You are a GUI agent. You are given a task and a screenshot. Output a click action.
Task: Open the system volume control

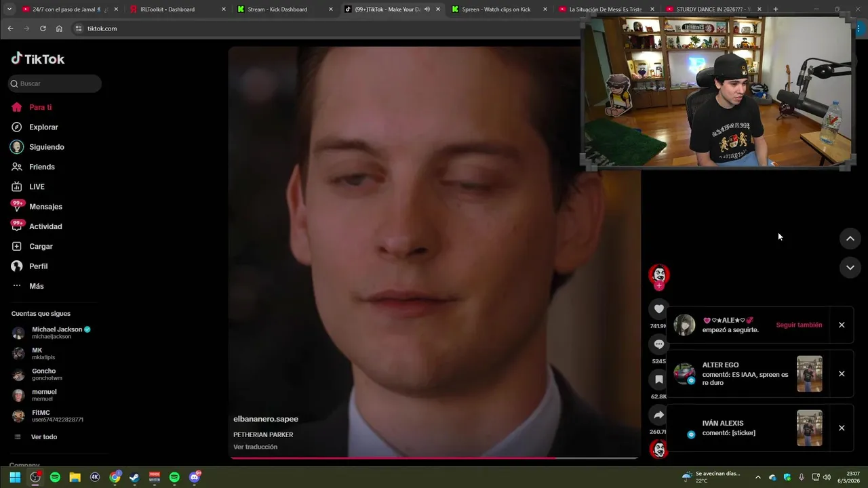pos(827,477)
